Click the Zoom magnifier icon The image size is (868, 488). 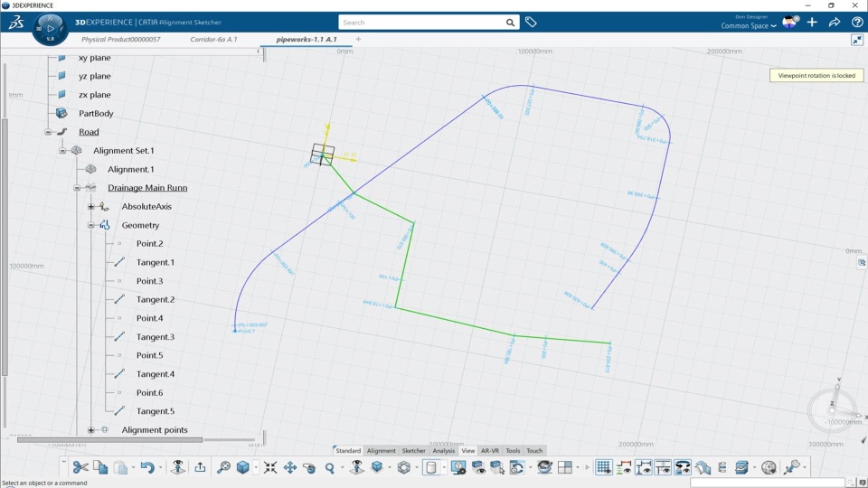[330, 468]
